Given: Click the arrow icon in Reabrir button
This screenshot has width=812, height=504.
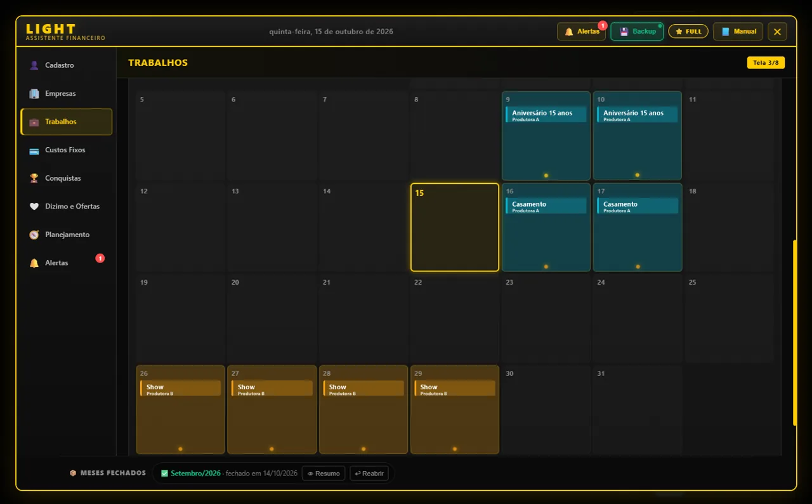Looking at the screenshot, I should pyautogui.click(x=358, y=474).
